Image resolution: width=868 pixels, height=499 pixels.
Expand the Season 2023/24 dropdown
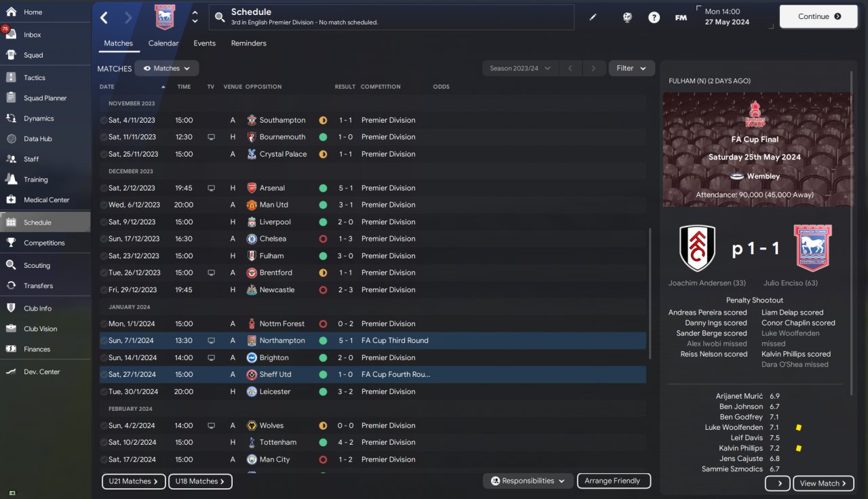(520, 68)
